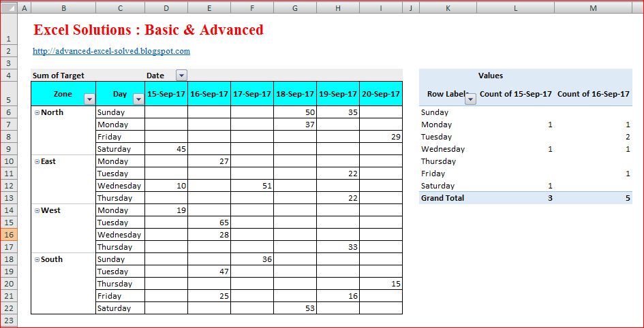Open the Date field filter dropdown
644x328 pixels.
[181, 76]
